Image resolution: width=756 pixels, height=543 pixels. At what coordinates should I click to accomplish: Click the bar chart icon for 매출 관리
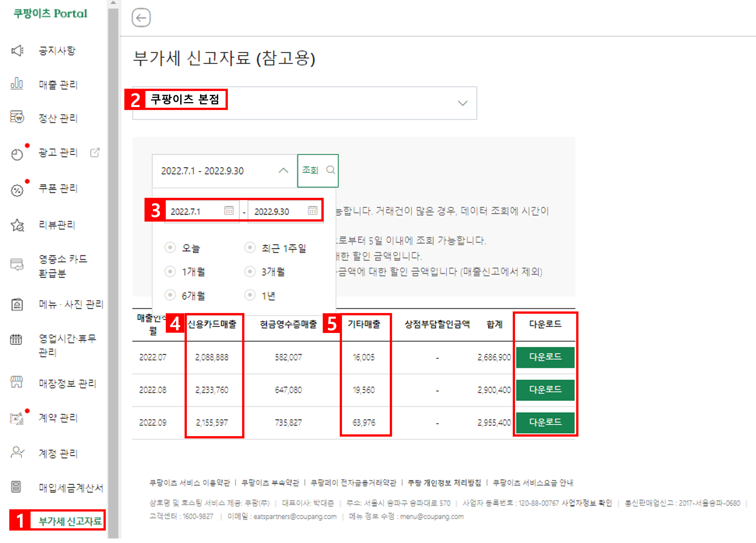[17, 84]
